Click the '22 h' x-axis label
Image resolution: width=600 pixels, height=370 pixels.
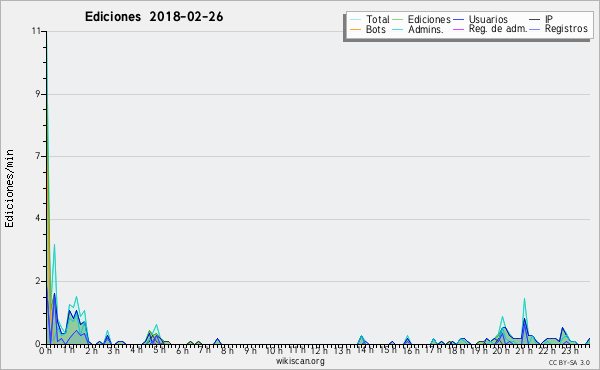pyautogui.click(x=547, y=350)
